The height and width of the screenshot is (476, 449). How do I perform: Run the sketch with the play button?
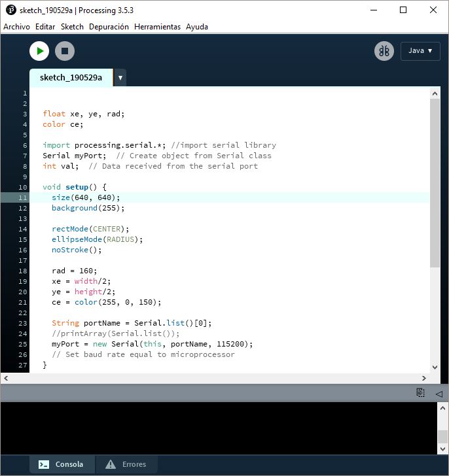[39, 51]
